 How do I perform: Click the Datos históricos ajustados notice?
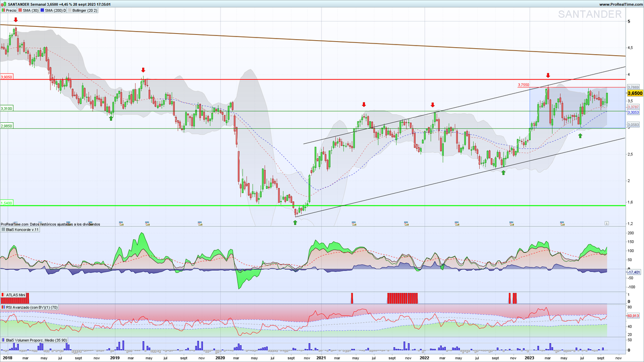(65, 224)
